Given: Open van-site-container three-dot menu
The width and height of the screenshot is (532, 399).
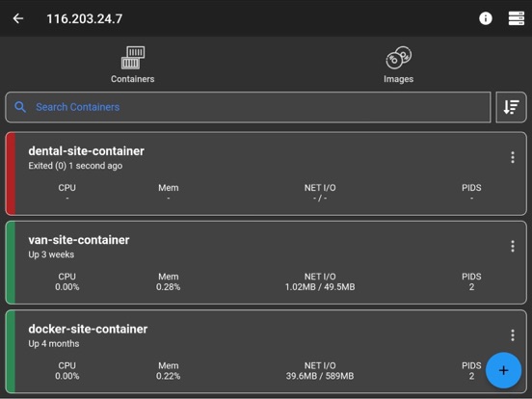Looking at the screenshot, I should click(x=513, y=247).
